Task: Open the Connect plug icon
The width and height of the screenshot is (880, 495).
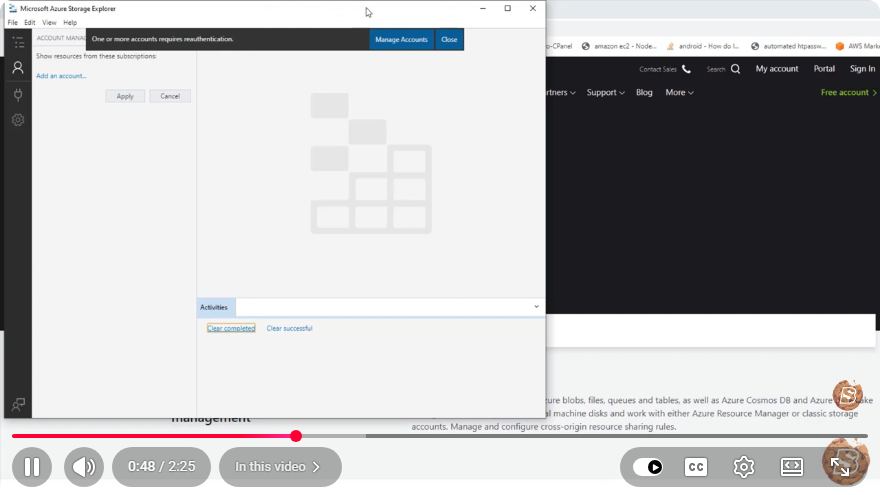Action: tap(18, 94)
